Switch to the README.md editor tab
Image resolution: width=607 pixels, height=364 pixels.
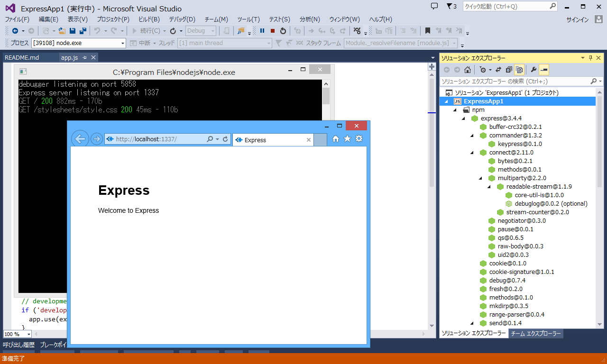click(x=22, y=57)
